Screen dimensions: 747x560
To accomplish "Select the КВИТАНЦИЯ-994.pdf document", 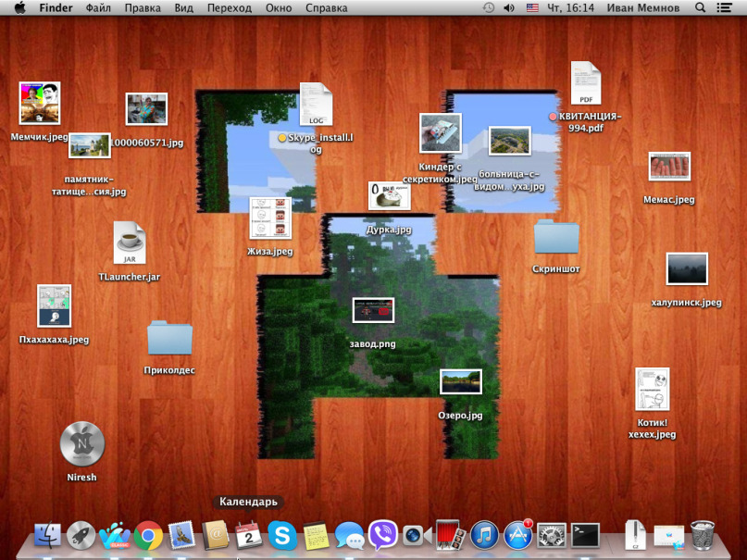I will tap(586, 83).
